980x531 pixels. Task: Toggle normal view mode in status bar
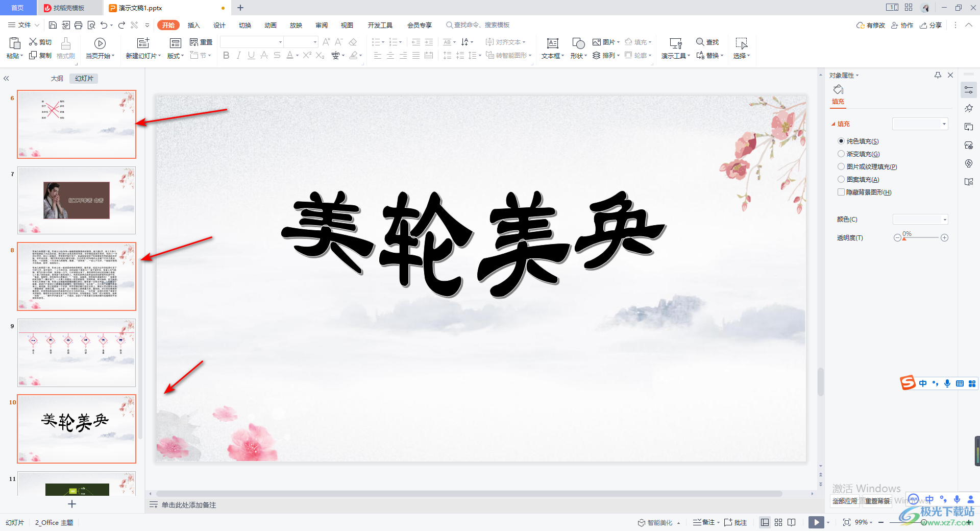click(x=765, y=522)
